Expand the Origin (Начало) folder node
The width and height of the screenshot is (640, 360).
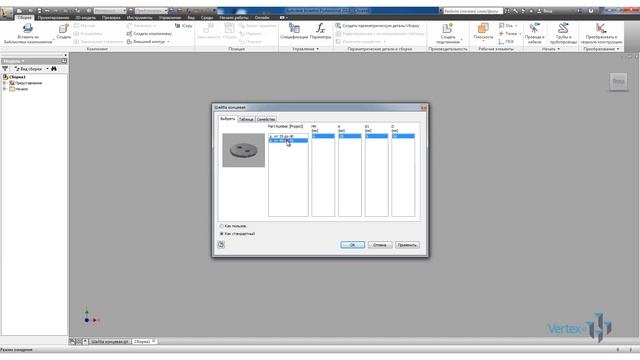coord(4,89)
